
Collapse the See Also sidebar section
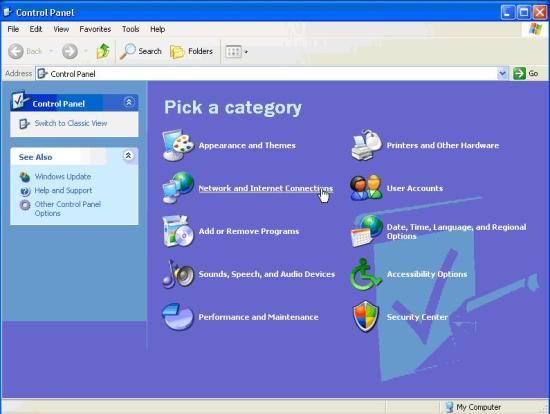[128, 155]
